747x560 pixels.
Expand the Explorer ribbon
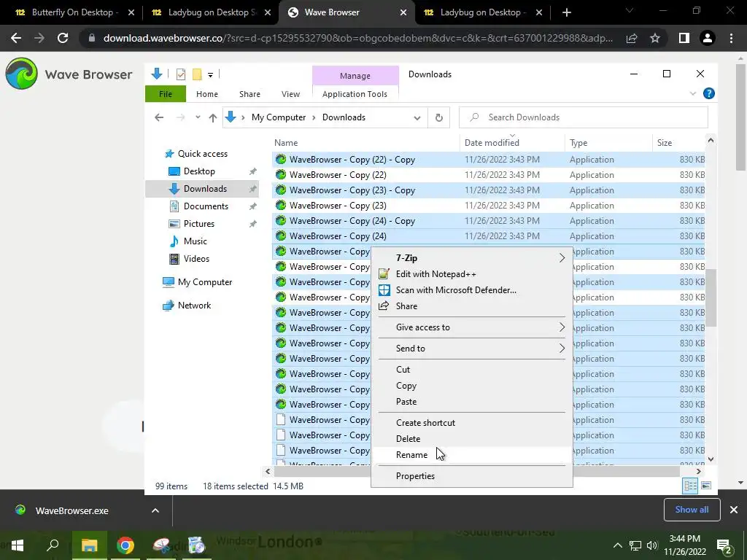click(693, 94)
